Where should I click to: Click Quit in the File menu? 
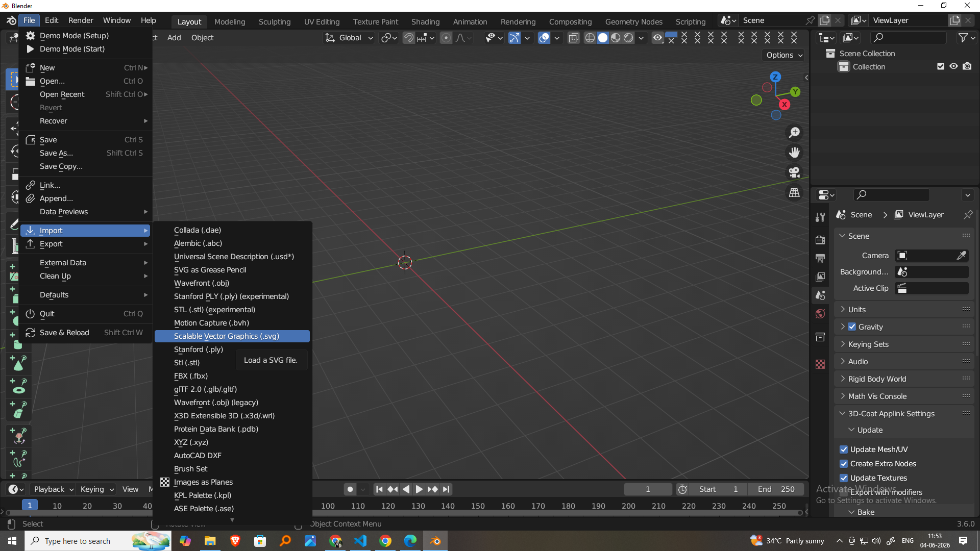86,314
